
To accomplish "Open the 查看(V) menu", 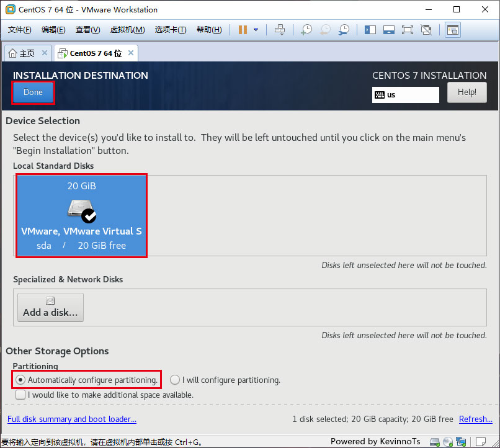I will coord(87,30).
